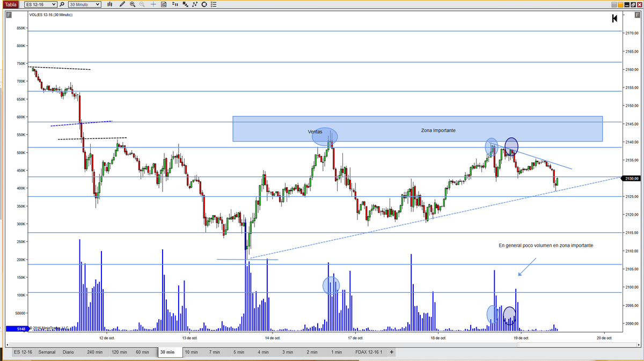Click the horizontal scrollbar left arrow

point(8,344)
